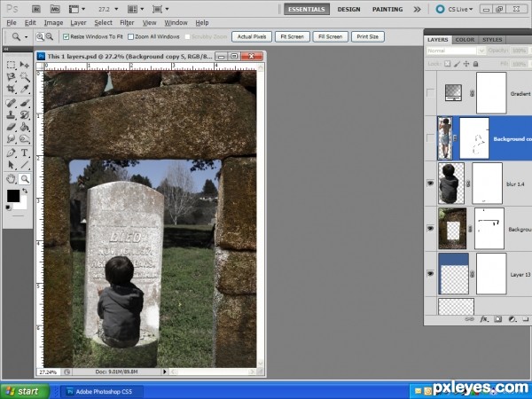Click Print Size button
This screenshot has height=399, width=532.
tap(368, 36)
